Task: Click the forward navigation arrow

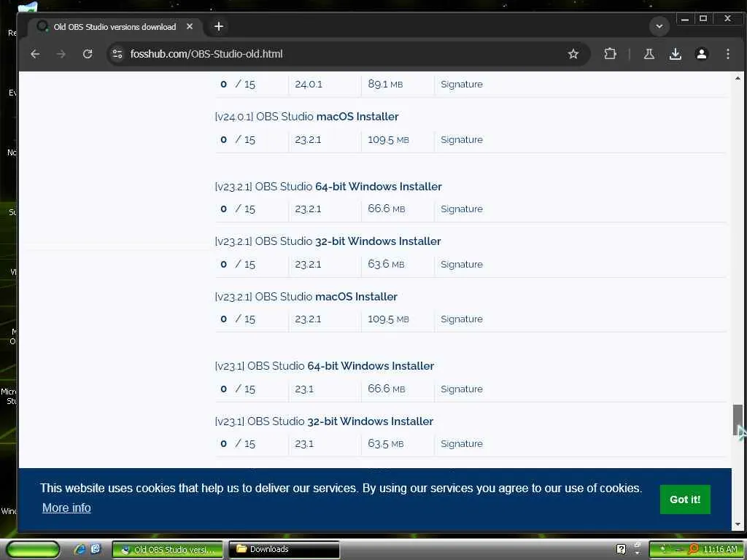Action: (x=61, y=54)
